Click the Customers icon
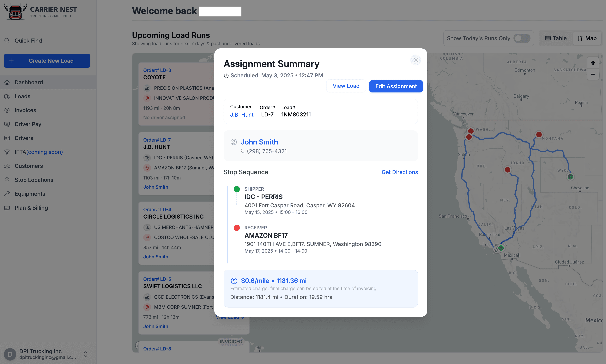Viewport: 606px width, 364px height. 7,166
